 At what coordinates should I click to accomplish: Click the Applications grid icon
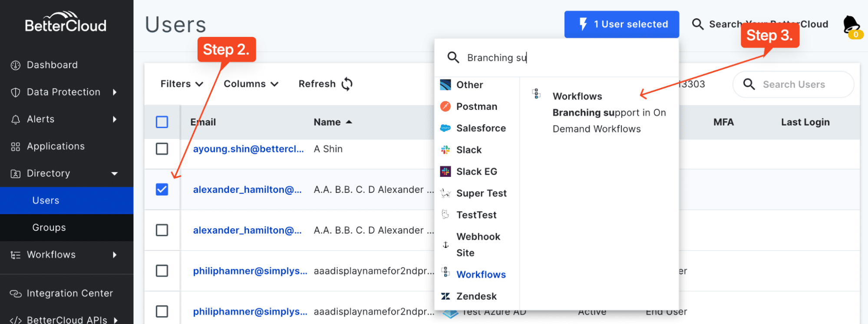(x=16, y=146)
